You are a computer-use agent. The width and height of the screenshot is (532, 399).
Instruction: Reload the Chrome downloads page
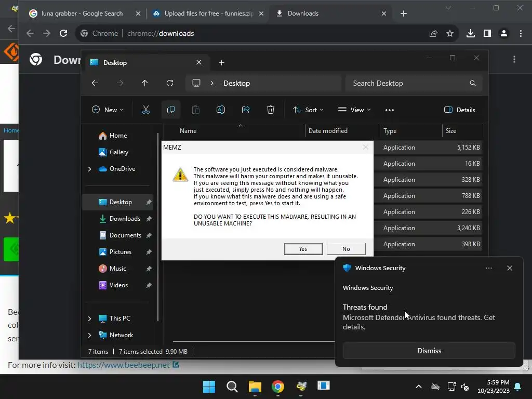(x=63, y=33)
